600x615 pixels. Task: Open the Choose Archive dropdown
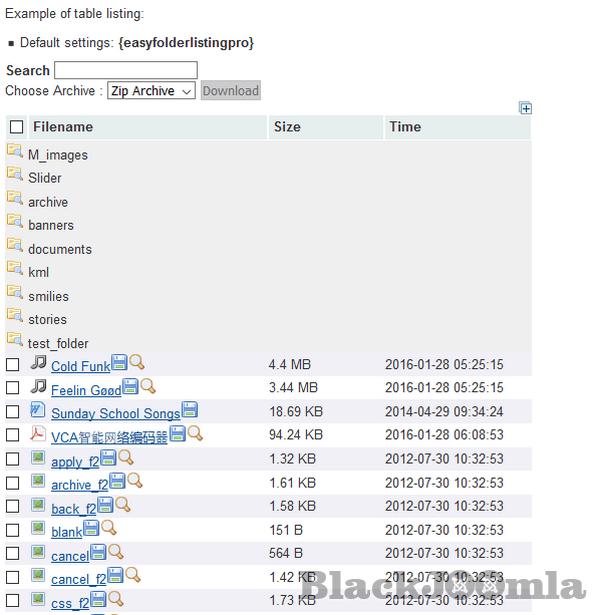[151, 91]
